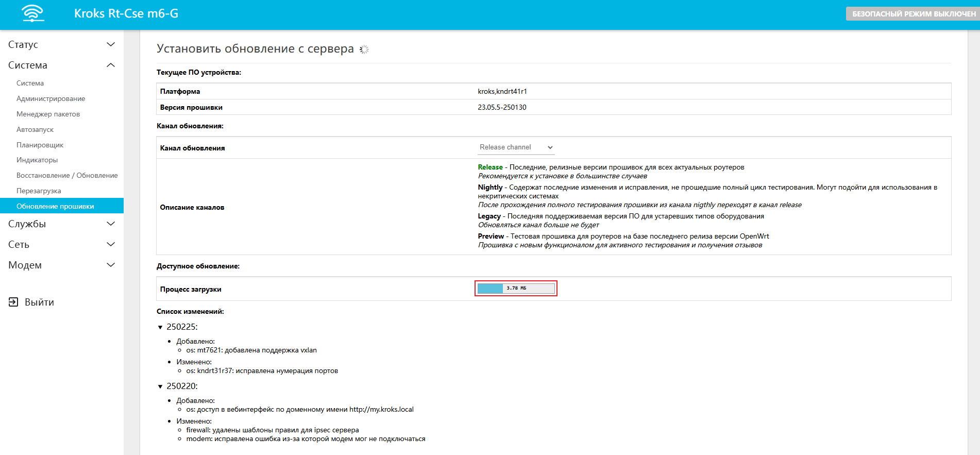The height and width of the screenshot is (455, 980).
Task: Expand the Статус menu chevron
Action: (x=110, y=44)
